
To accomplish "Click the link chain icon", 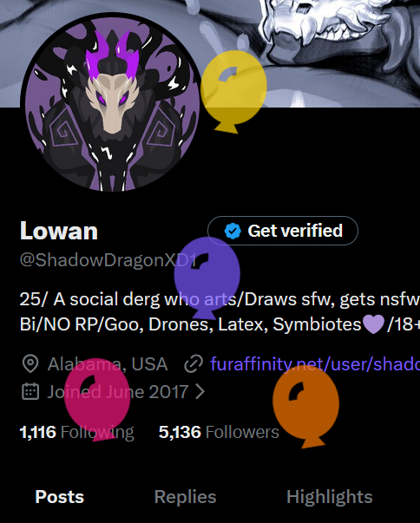I will click(194, 364).
